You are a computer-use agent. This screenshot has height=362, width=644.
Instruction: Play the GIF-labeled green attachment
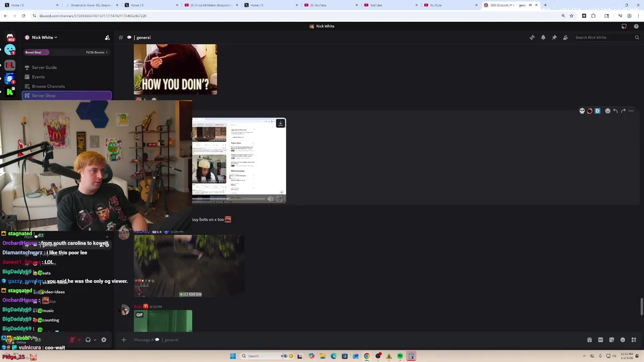[163, 321]
